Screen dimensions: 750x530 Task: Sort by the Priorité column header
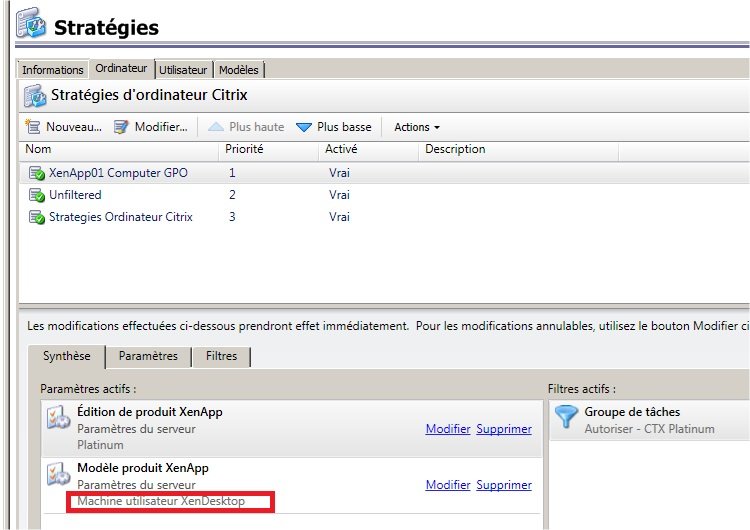245,150
